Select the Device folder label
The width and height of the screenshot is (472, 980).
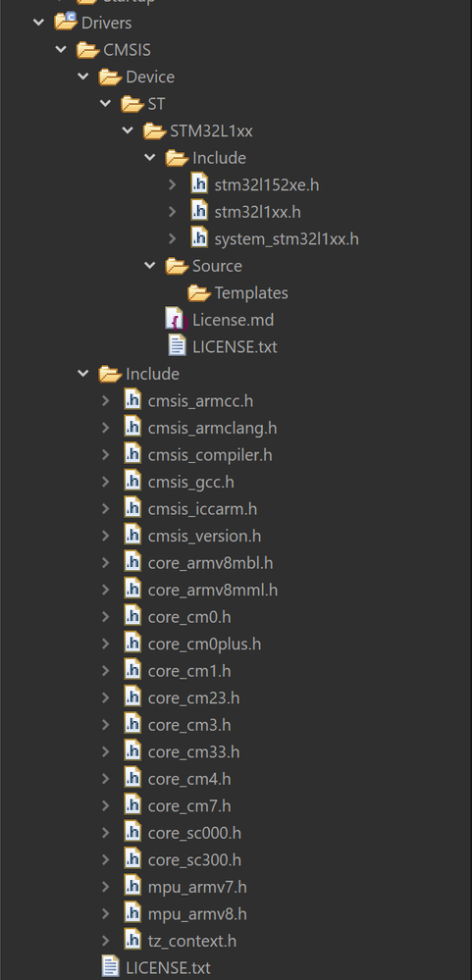(x=150, y=77)
